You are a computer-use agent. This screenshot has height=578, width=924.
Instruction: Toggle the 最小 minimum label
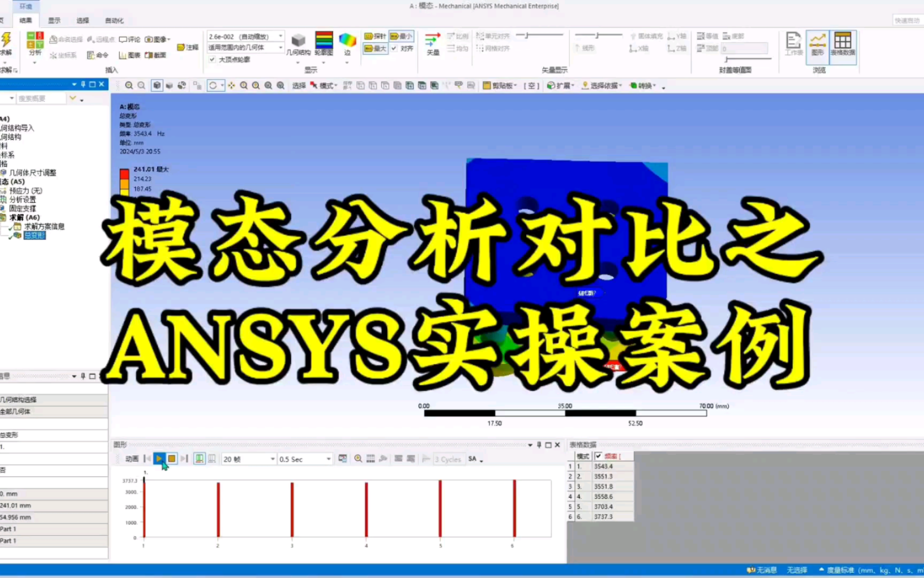click(401, 36)
